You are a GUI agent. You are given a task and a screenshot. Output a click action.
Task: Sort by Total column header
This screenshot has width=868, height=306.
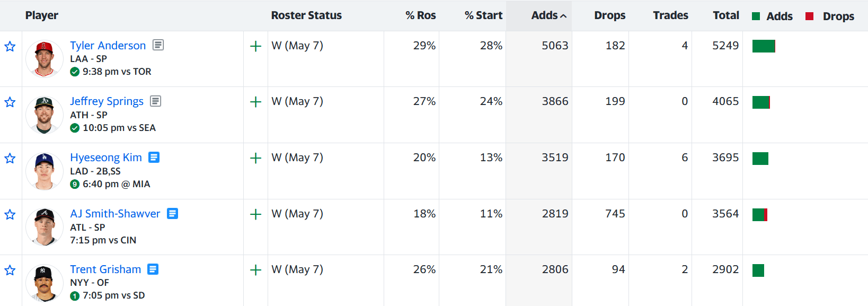tap(726, 15)
